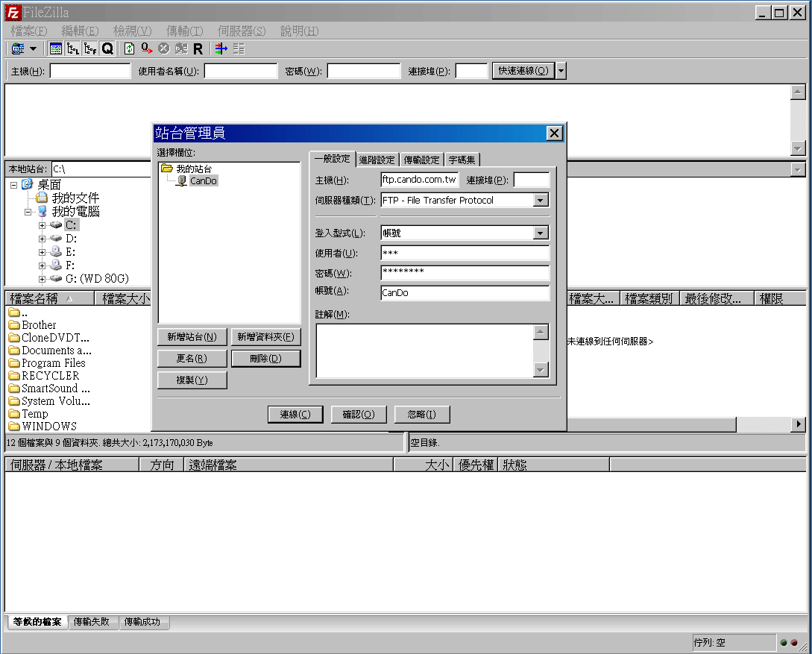Viewport: 812px width, 654px height.
Task: Click the disconnect from server icon
Action: pos(180,48)
